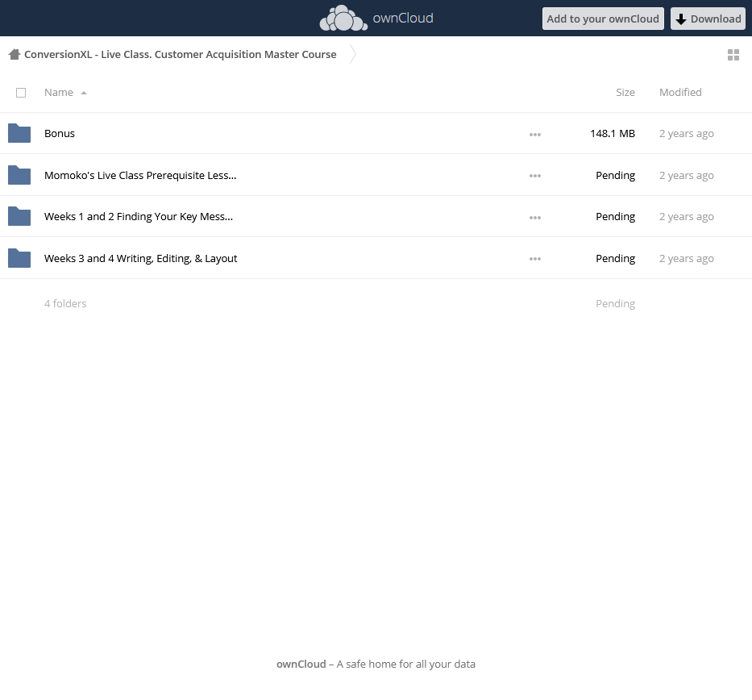Sort files by Modified column
Viewport: 752px width, 700px height.
[x=680, y=92]
